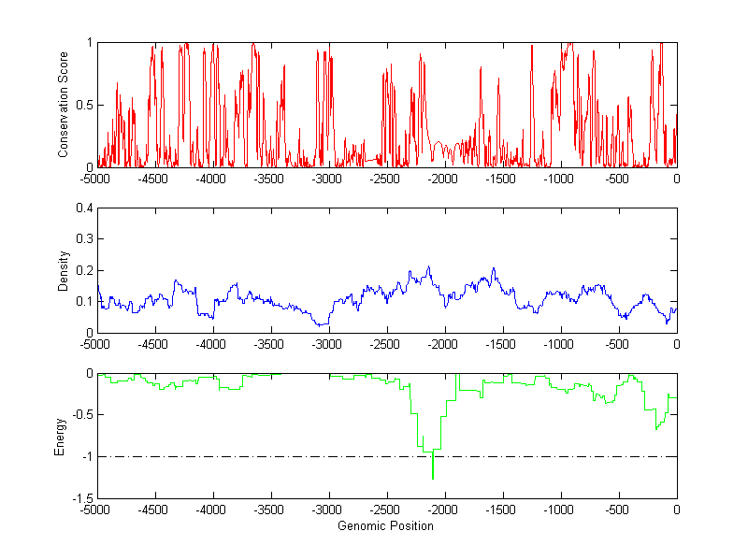Click the blue density curve minimum near -3000
Image resolution: width=748 pixels, height=560 pixels.
tap(323, 324)
